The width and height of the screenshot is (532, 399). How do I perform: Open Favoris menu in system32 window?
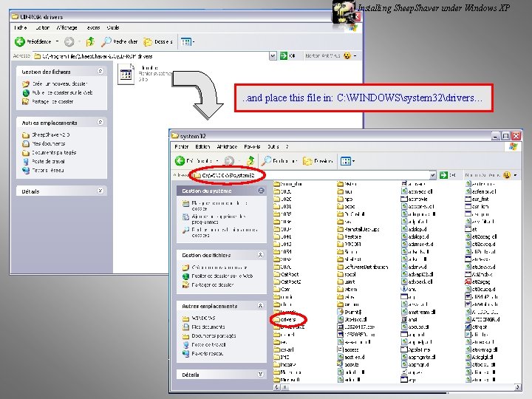click(x=252, y=146)
